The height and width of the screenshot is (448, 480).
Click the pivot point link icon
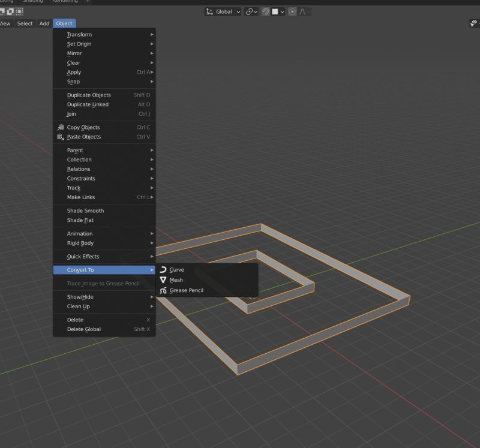(249, 11)
